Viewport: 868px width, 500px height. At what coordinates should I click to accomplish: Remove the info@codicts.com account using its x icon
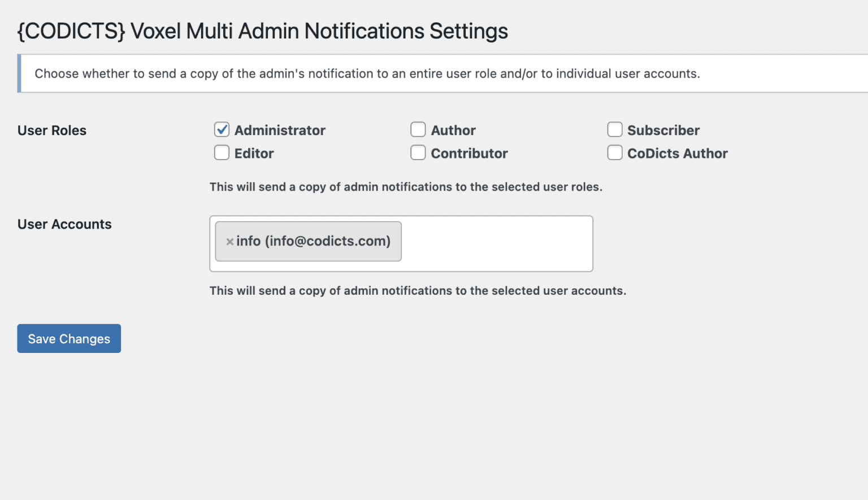(230, 242)
